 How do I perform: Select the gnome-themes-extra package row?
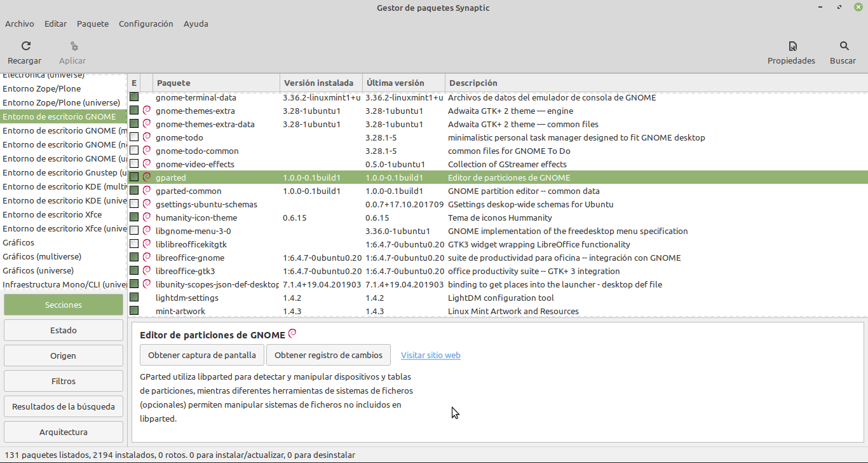(x=496, y=111)
